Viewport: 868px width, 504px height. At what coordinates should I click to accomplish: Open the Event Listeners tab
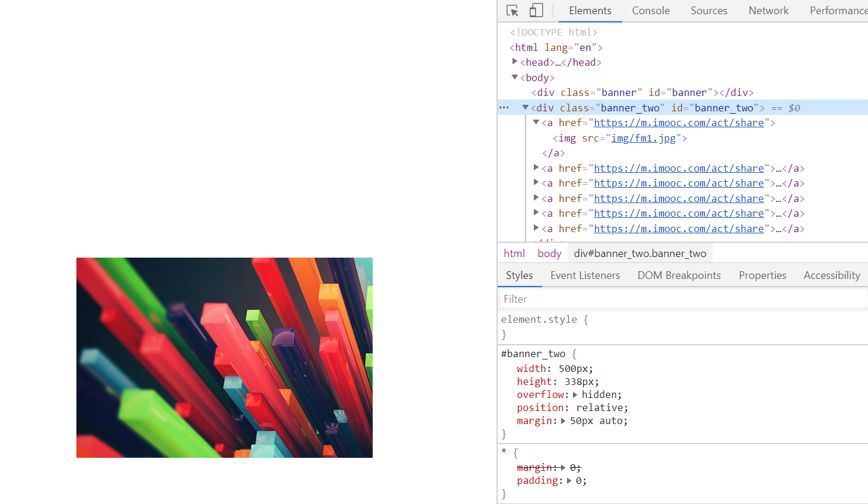pyautogui.click(x=585, y=275)
